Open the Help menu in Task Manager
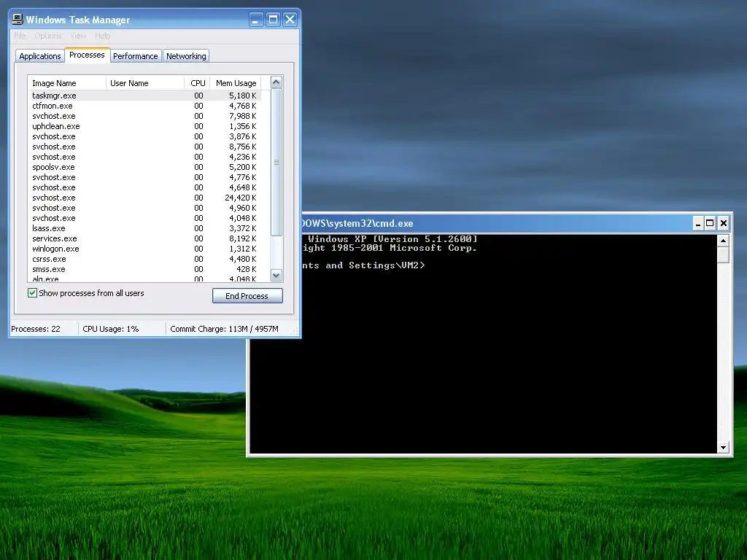This screenshot has height=560, width=747. tap(102, 36)
